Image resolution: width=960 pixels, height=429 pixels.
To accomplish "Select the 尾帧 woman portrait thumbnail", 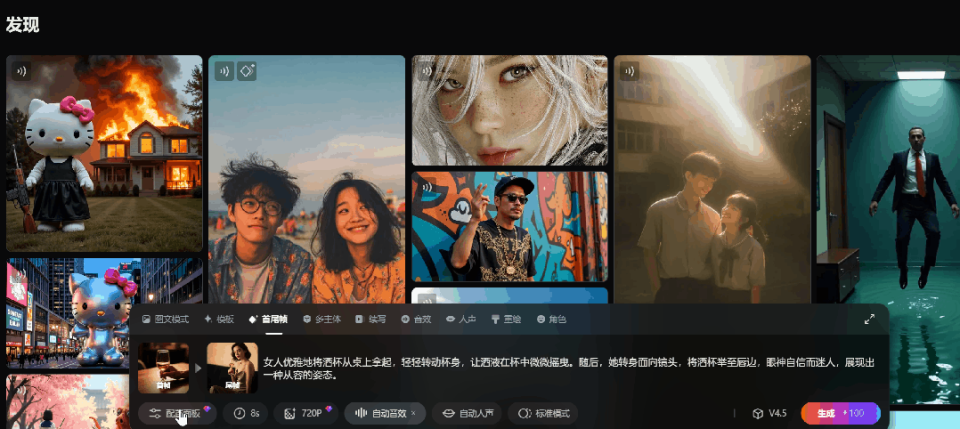I will [x=232, y=368].
